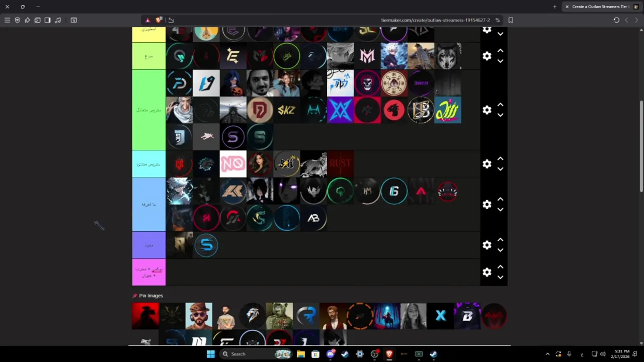Move lime-green tier row down with arrow

coord(500,61)
